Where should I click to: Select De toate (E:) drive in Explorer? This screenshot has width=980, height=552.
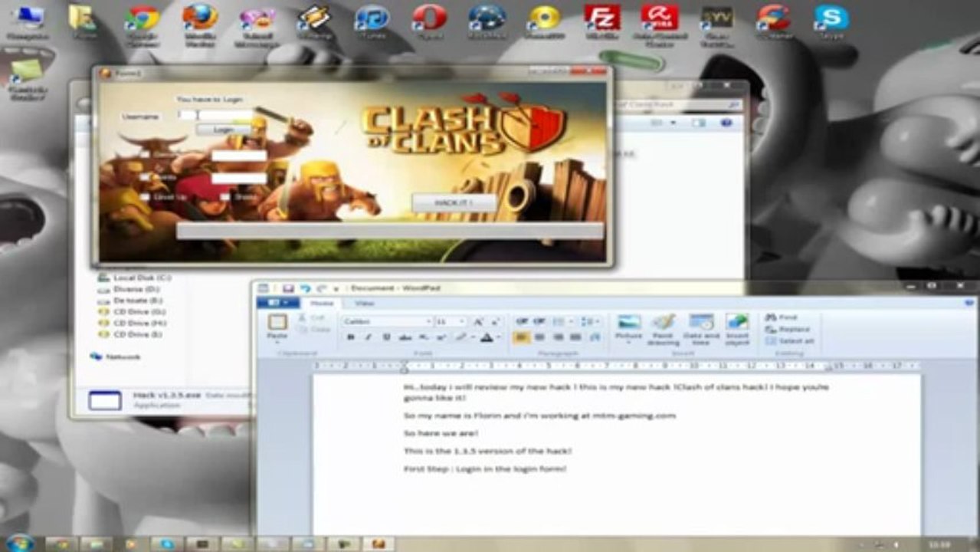coord(130,301)
